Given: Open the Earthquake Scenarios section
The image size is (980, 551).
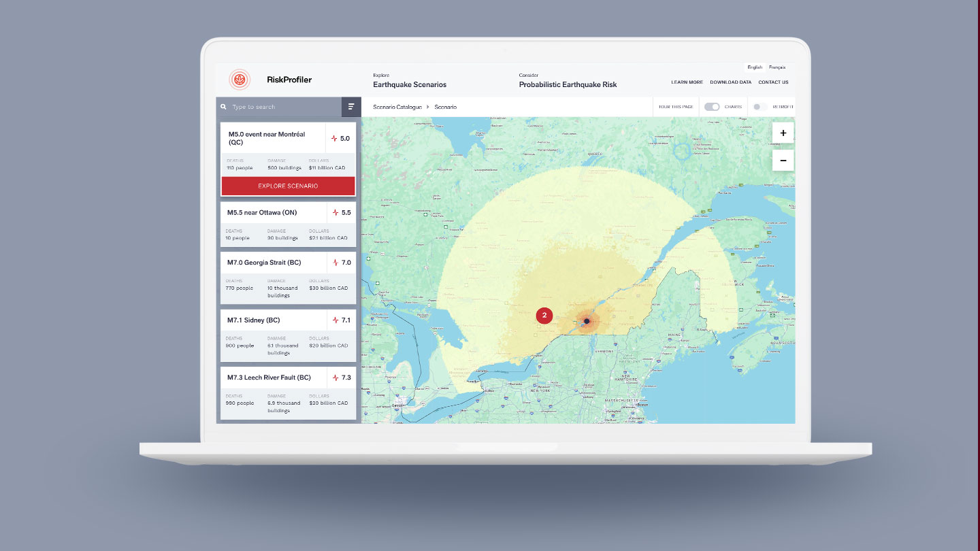Looking at the screenshot, I should [x=410, y=84].
